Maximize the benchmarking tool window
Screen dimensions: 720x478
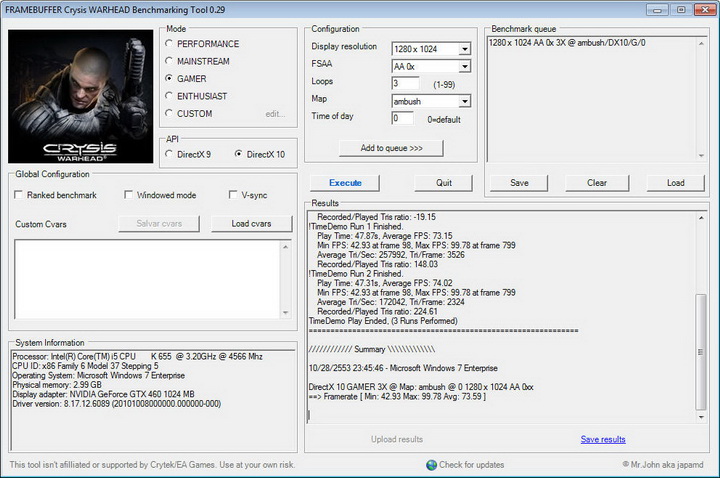point(681,10)
